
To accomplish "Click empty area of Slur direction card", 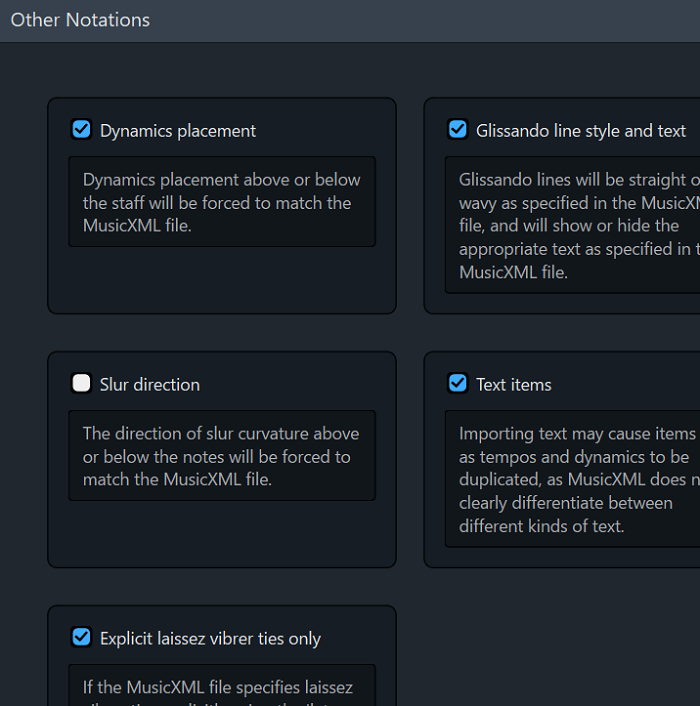I will [x=222, y=534].
